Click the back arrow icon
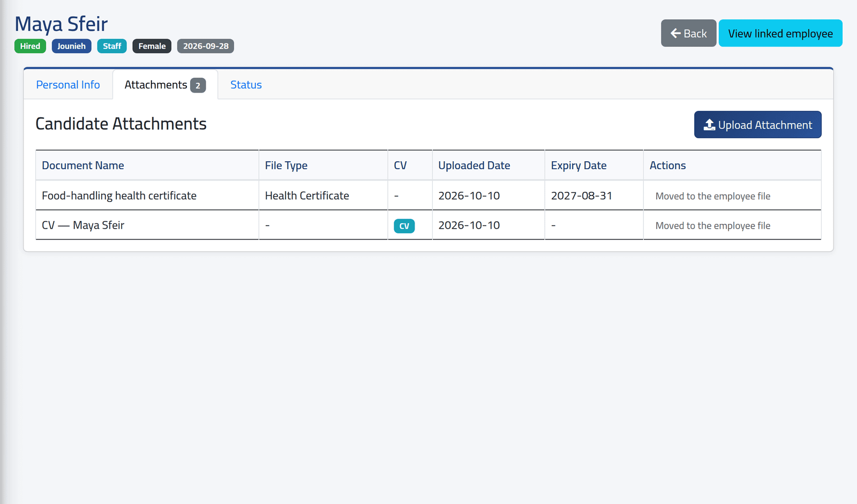This screenshot has width=857, height=504. click(x=675, y=33)
